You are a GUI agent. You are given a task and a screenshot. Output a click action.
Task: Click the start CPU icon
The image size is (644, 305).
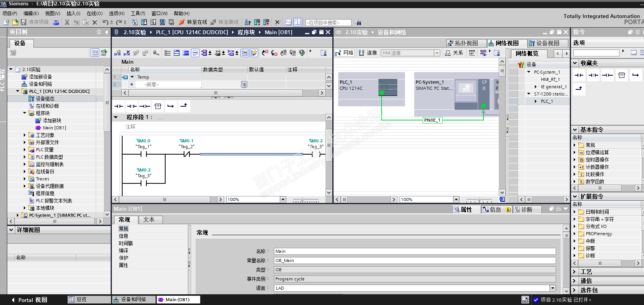[257, 22]
